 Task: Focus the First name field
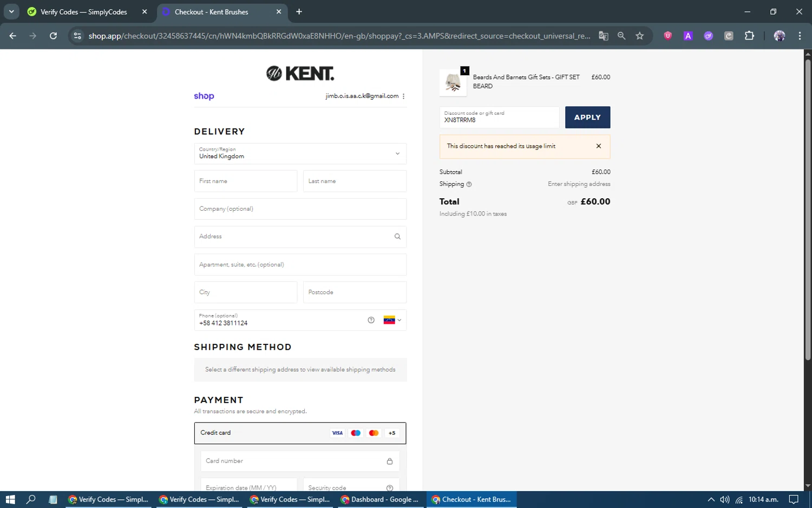click(246, 181)
